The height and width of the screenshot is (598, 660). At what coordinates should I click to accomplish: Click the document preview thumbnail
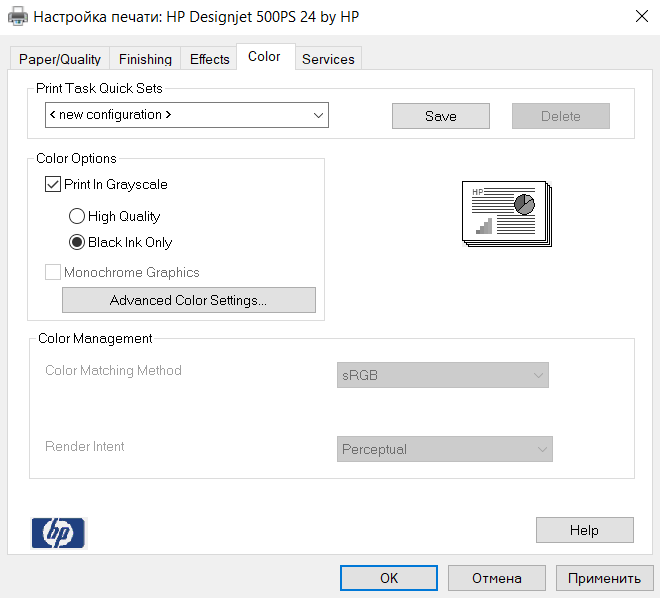(507, 214)
